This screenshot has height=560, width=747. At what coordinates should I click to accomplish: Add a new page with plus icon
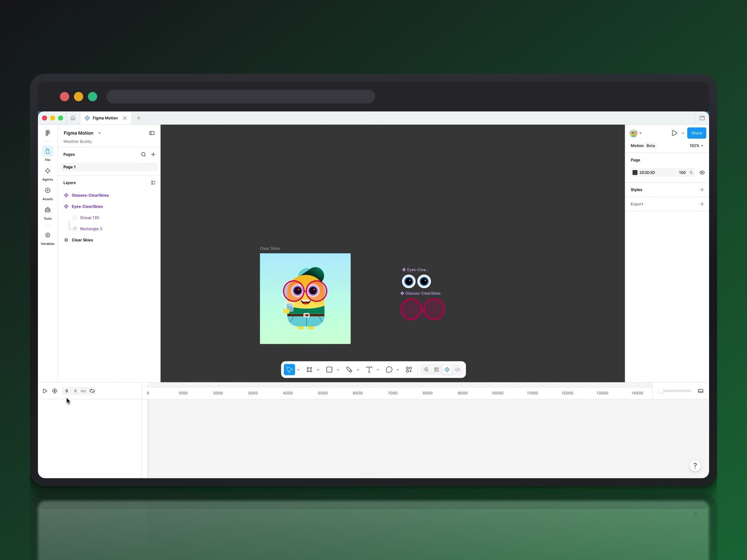pos(153,154)
